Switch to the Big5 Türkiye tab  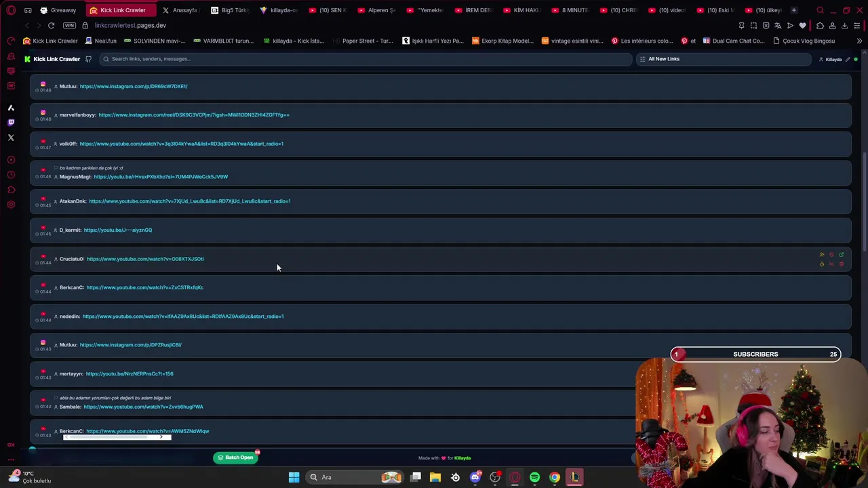231,10
